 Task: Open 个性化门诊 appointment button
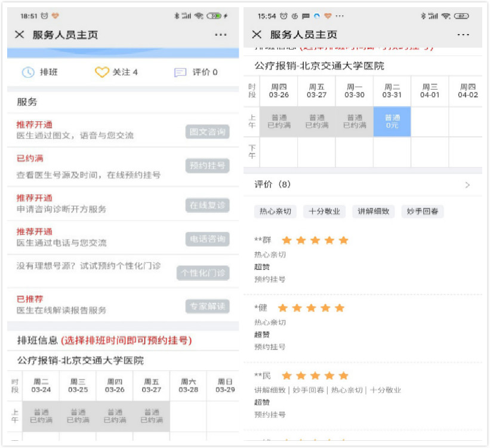pyautogui.click(x=204, y=273)
